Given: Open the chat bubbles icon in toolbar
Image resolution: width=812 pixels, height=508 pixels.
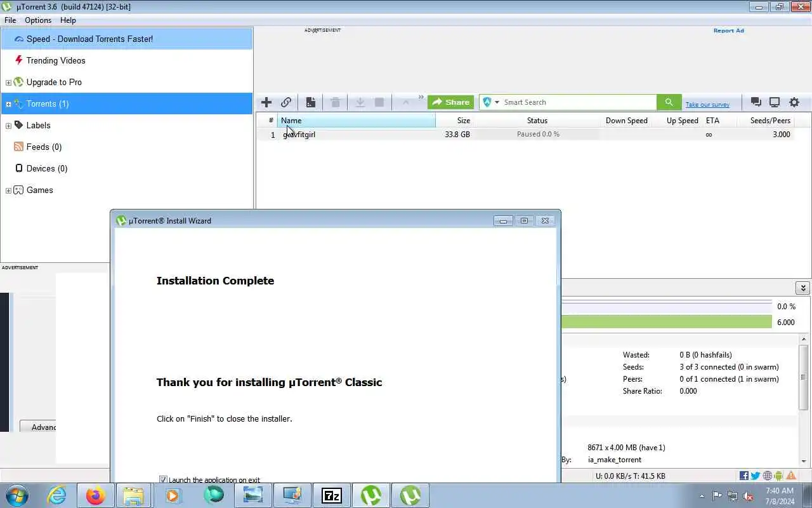Looking at the screenshot, I should [x=756, y=102].
